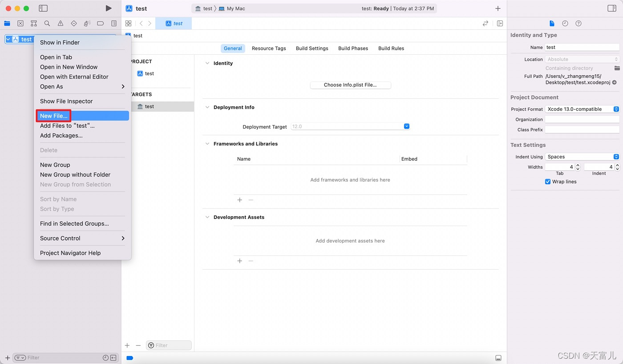
Task: Choose containing directory folder icon
Action: pyautogui.click(x=617, y=68)
